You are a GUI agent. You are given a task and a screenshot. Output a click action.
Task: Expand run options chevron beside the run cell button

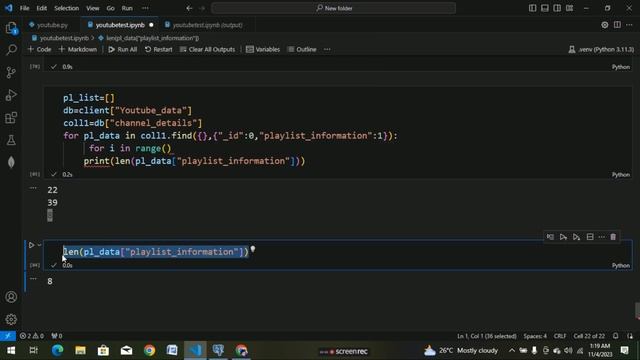tap(40, 245)
